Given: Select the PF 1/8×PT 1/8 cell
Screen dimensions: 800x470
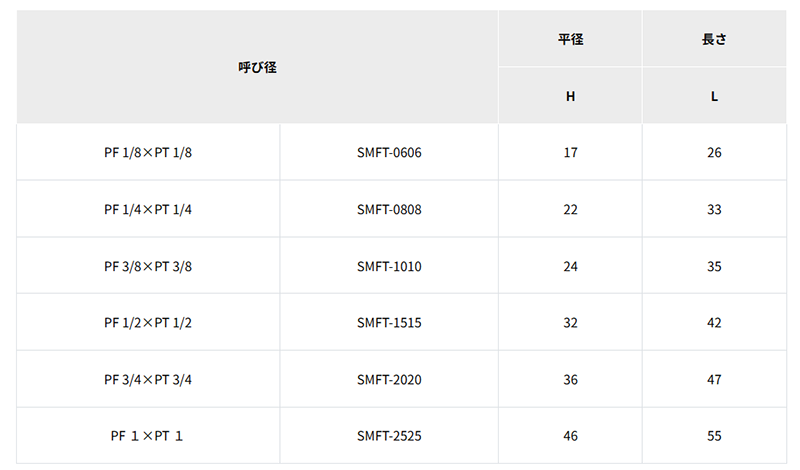Looking at the screenshot, I should pos(148,152).
